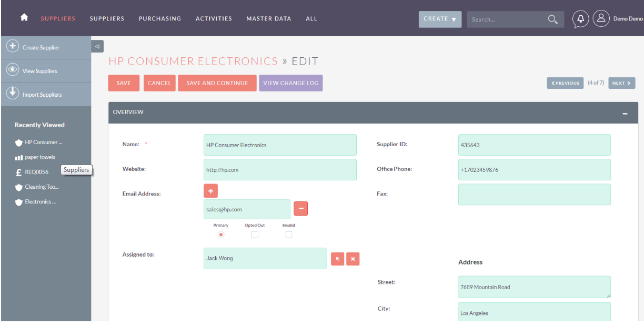Click the HP CONSUMER ELECTRONICS title link
Screen dimensions: 644x326
[x=193, y=61]
